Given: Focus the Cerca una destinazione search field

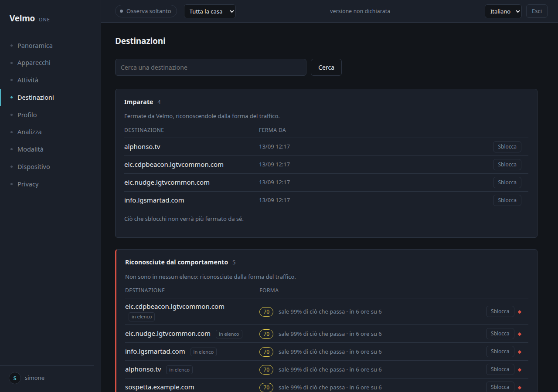Looking at the screenshot, I should [211, 68].
